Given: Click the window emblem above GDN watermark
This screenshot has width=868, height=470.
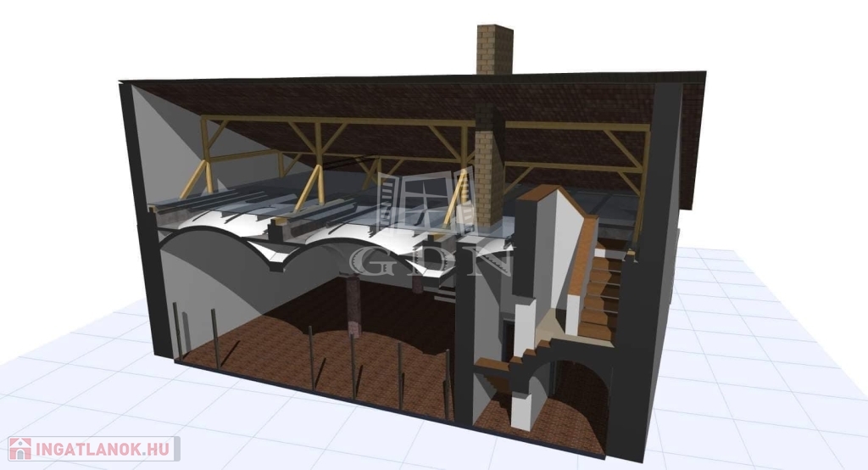Looking at the screenshot, I should pos(422,202).
